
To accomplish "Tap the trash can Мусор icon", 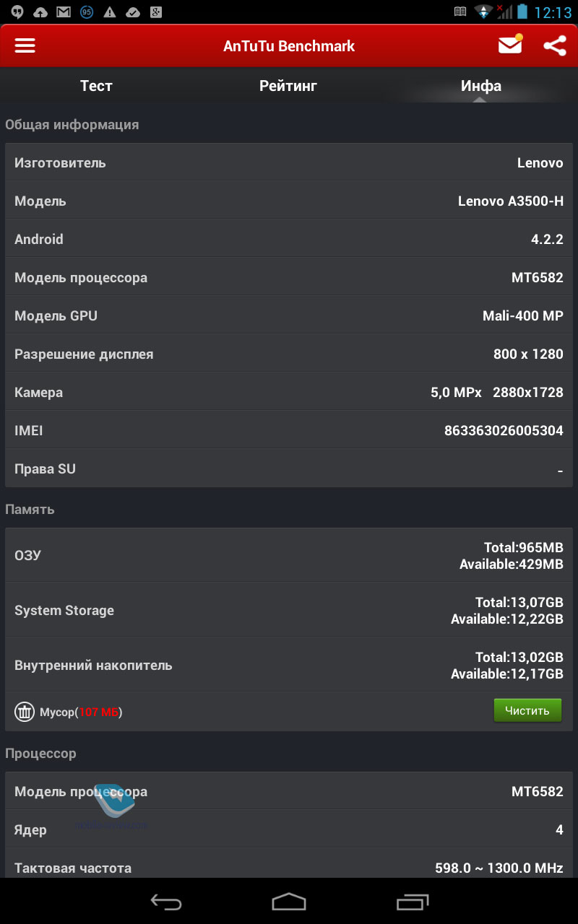I will [x=25, y=712].
